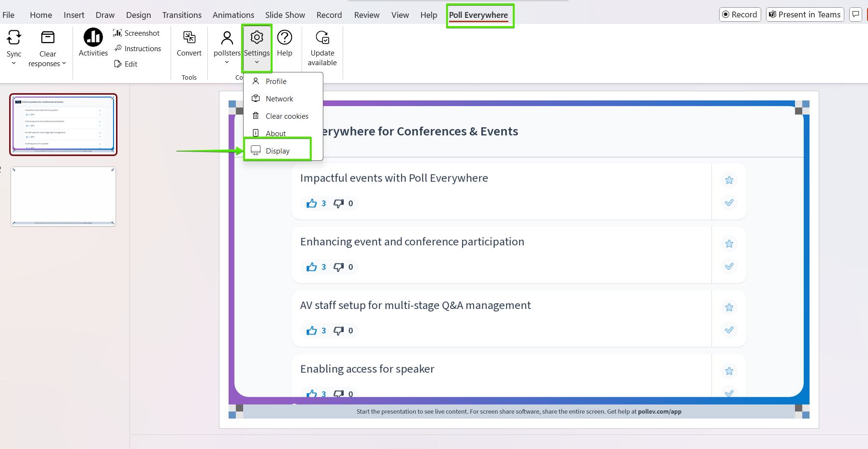
Task: Switch to the Slide Show tab
Action: tap(285, 15)
